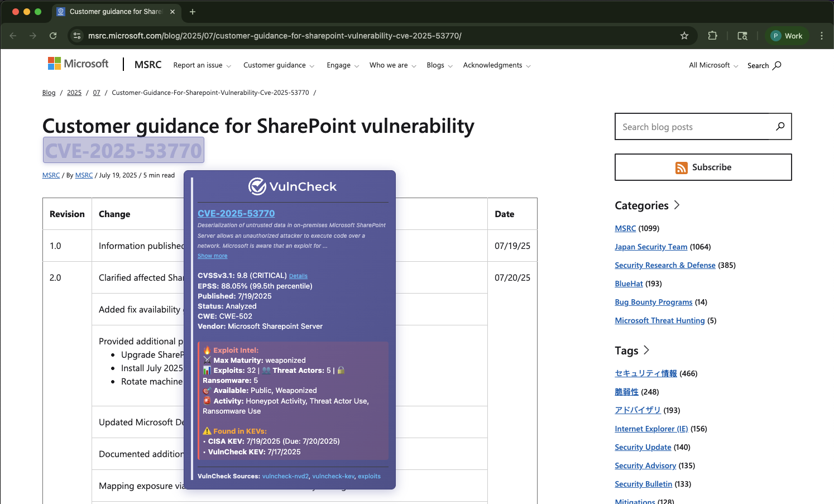The image size is (834, 504).
Task: Subscribe to the blog RSS feed
Action: click(703, 167)
